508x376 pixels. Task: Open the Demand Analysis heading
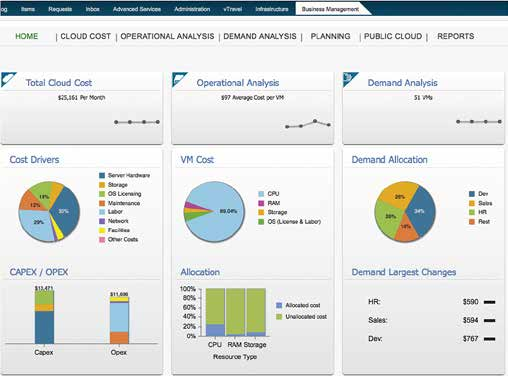(402, 83)
